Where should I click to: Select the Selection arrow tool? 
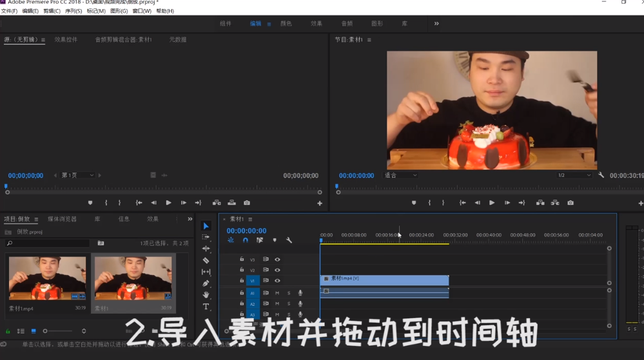click(x=206, y=226)
